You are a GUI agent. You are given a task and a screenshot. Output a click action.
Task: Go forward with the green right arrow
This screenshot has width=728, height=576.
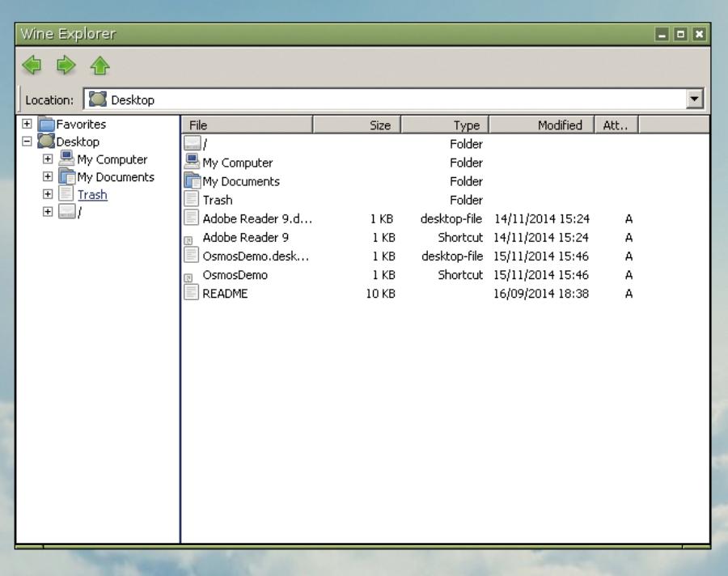click(66, 65)
